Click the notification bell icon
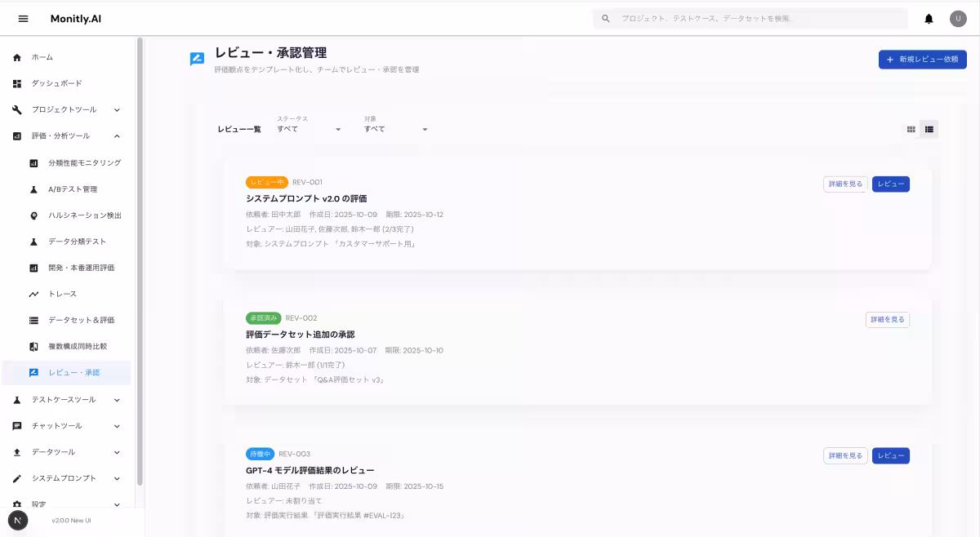 click(x=929, y=18)
